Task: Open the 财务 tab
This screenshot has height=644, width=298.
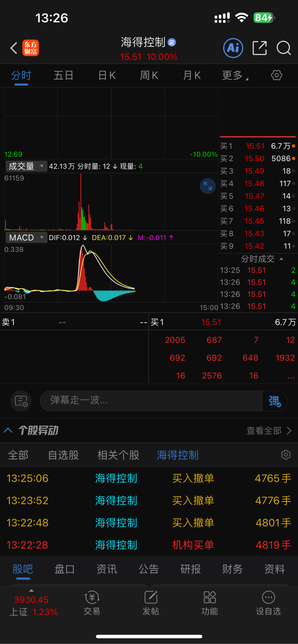Action: (232, 569)
